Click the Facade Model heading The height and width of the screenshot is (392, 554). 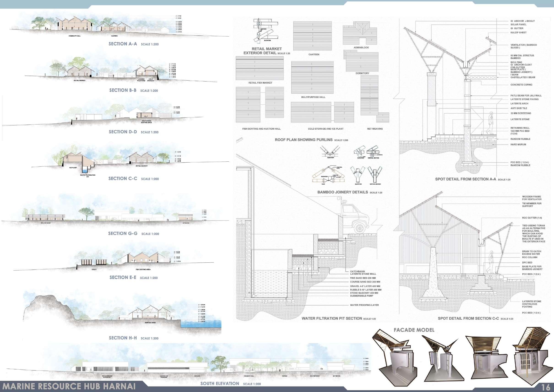click(x=414, y=330)
